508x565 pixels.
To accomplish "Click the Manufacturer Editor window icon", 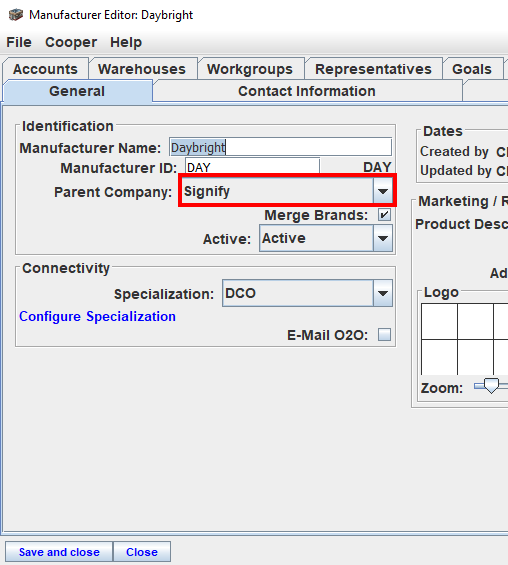I will [15, 15].
